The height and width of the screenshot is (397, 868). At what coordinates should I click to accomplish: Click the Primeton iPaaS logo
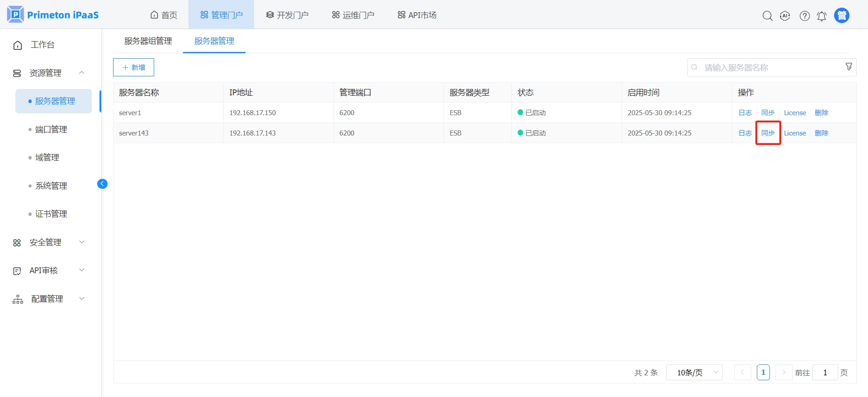coord(53,15)
